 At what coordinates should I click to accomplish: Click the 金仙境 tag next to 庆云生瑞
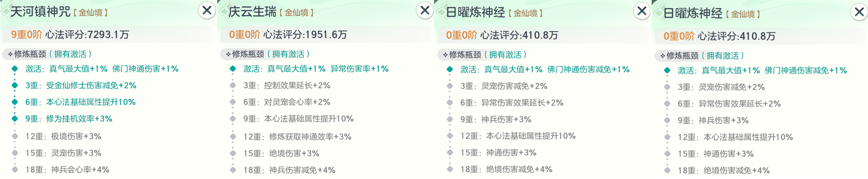click(x=297, y=13)
